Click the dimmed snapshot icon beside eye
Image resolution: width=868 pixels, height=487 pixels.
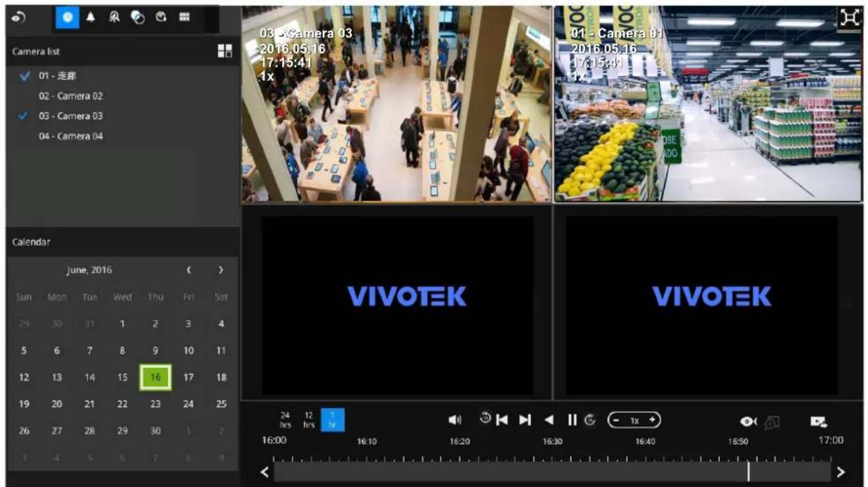coord(771,421)
